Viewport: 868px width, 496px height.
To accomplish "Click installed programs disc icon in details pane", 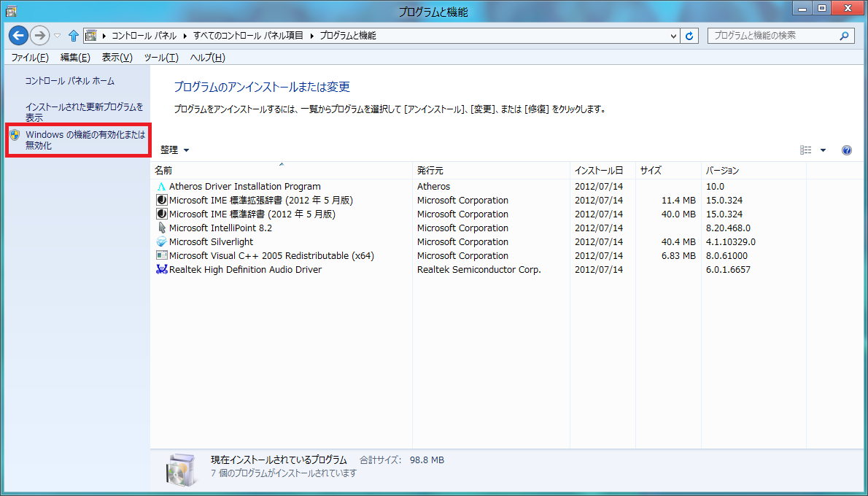I will (182, 472).
